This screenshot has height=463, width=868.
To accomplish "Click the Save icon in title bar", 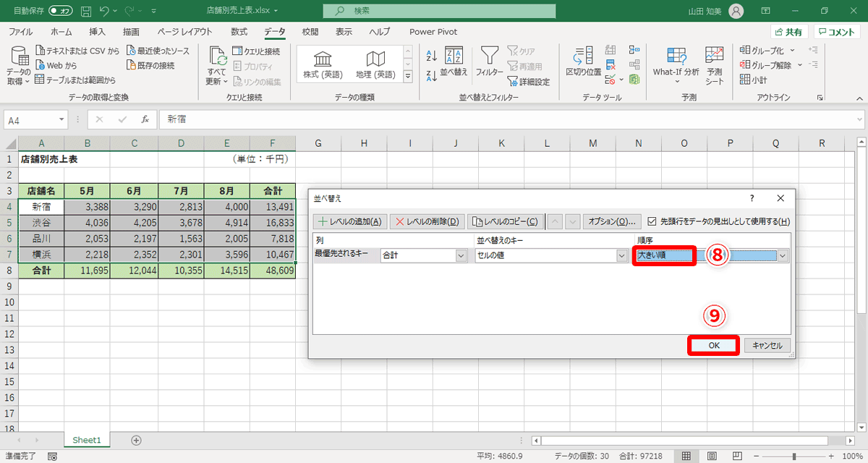I will [86, 12].
